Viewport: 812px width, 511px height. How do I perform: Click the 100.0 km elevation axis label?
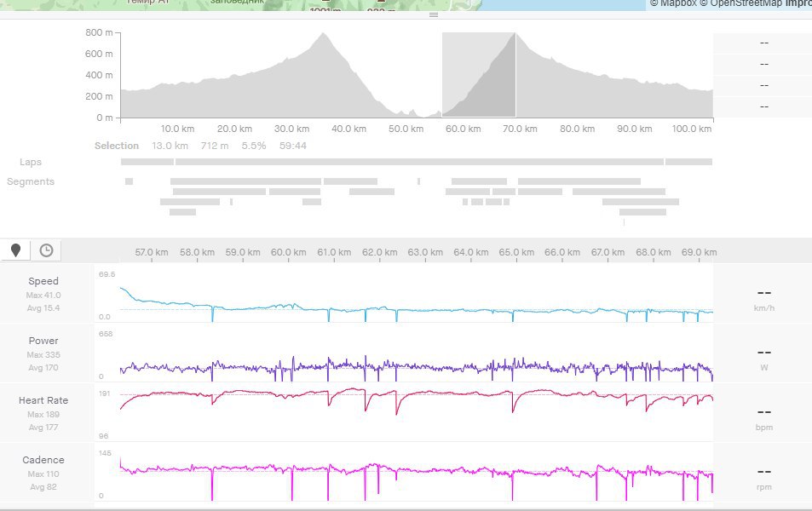[x=692, y=129]
